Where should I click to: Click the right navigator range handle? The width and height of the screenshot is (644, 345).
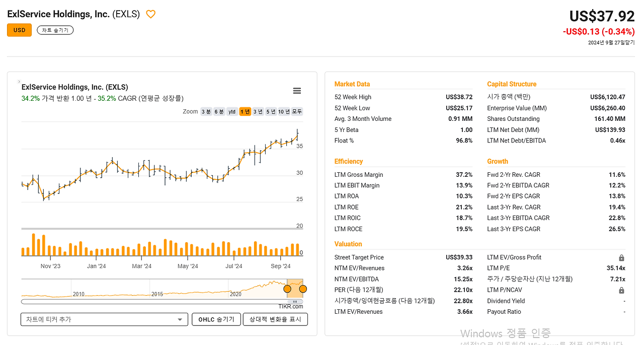click(x=303, y=289)
